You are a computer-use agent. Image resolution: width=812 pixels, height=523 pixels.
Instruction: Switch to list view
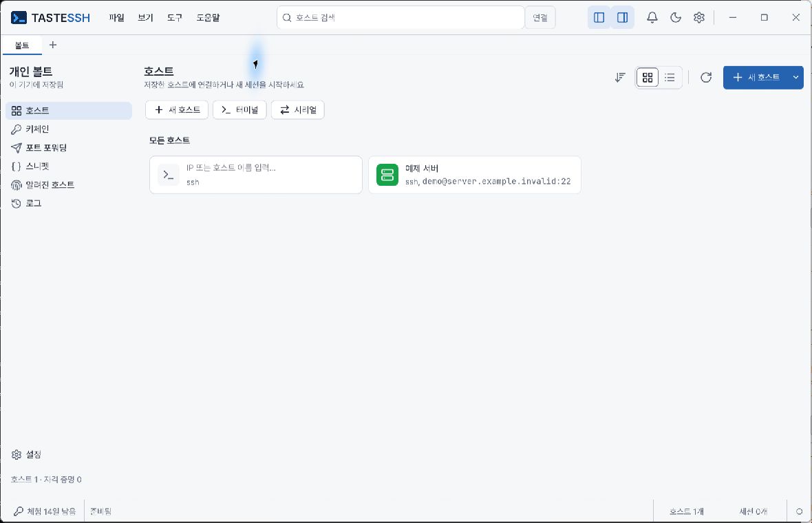(x=670, y=78)
